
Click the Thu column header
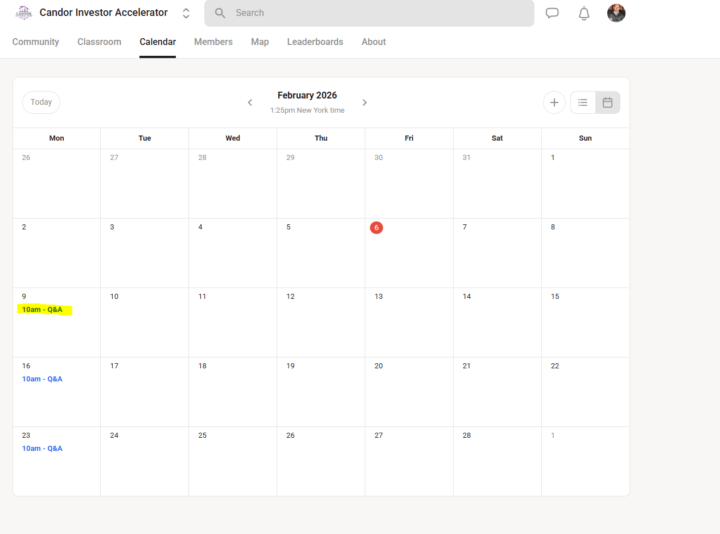click(x=321, y=138)
